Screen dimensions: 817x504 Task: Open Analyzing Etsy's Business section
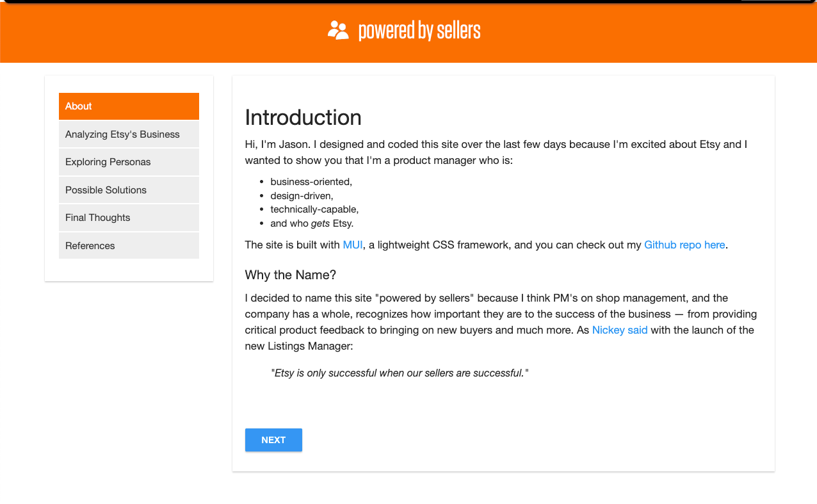[129, 134]
